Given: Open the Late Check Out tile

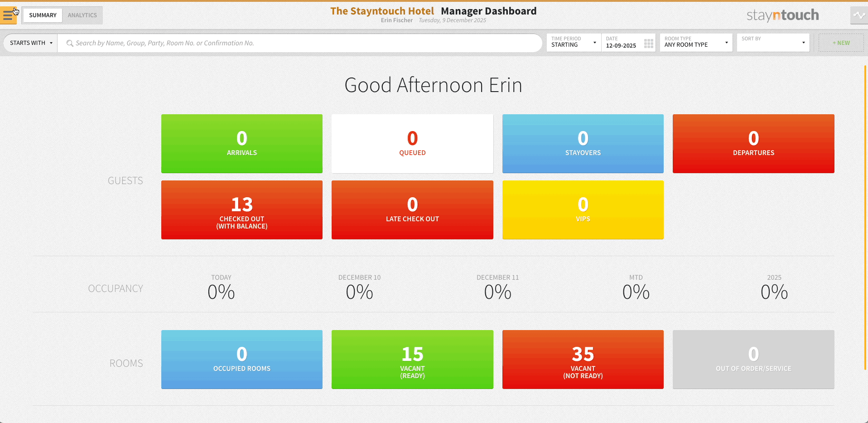Looking at the screenshot, I should [412, 210].
